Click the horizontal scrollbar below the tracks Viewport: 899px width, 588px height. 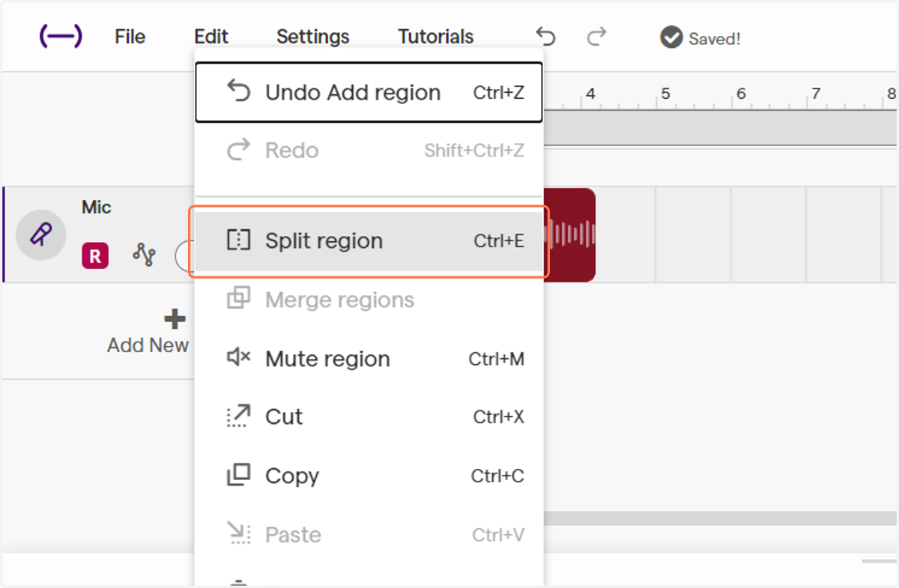(720, 518)
